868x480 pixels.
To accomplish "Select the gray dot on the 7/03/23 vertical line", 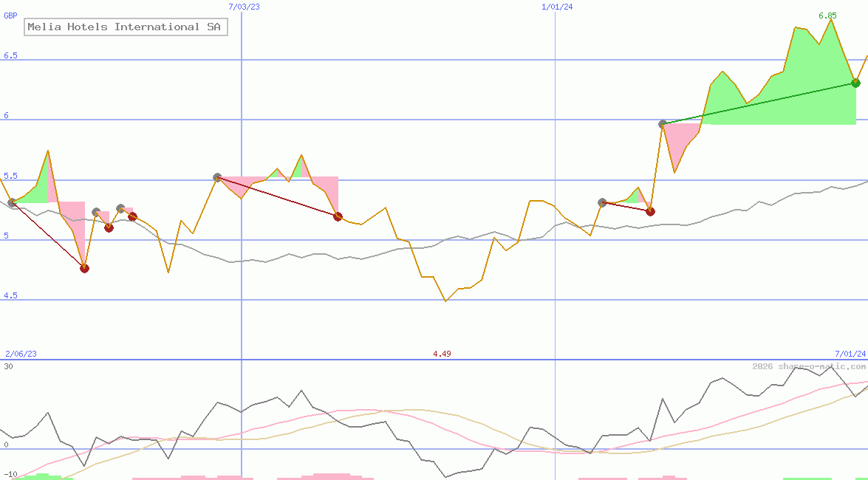I will point(217,177).
